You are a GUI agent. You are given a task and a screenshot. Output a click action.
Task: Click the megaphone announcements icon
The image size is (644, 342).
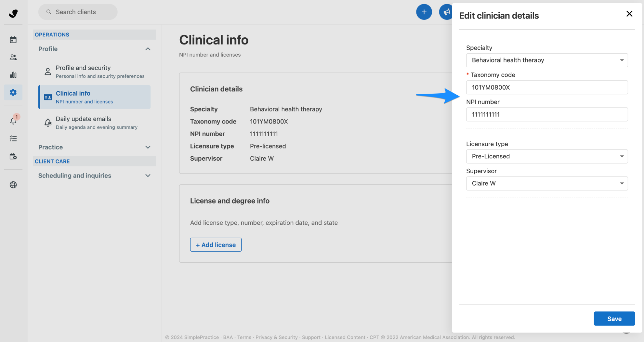[446, 12]
